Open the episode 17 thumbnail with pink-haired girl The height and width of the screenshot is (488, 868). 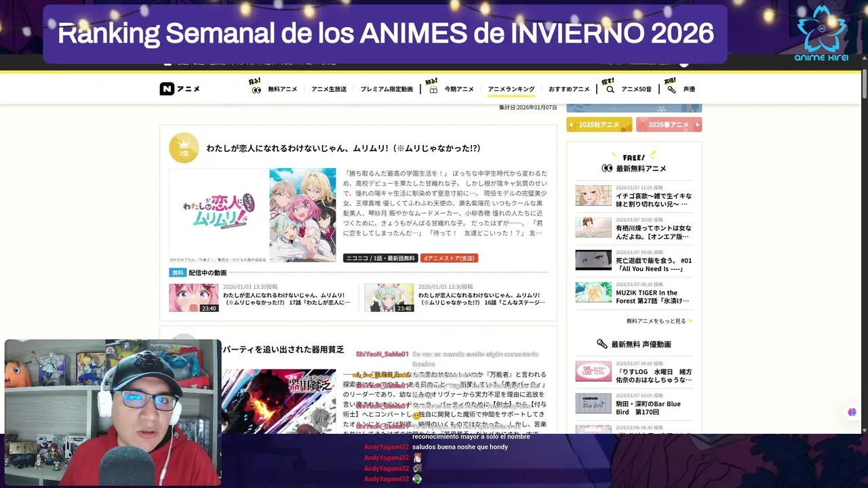coord(194,298)
